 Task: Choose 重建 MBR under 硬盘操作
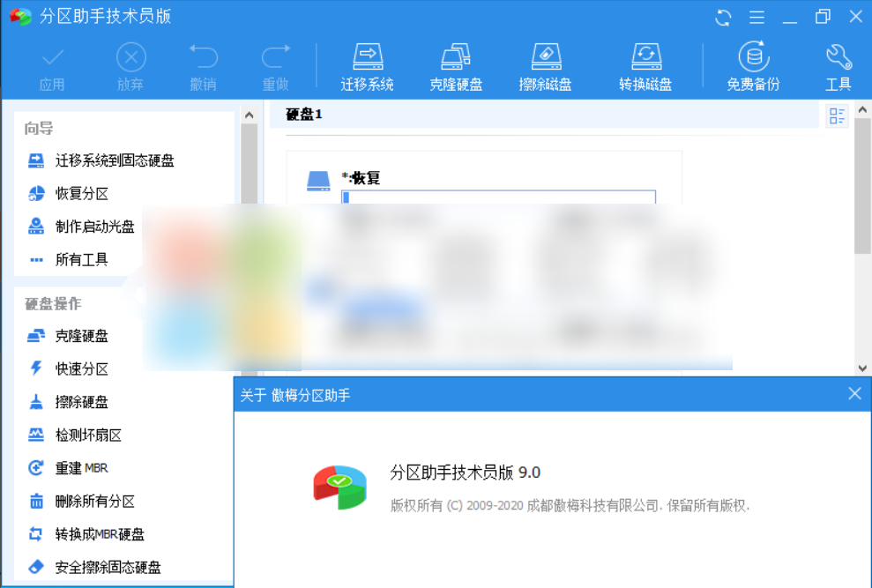(82, 468)
